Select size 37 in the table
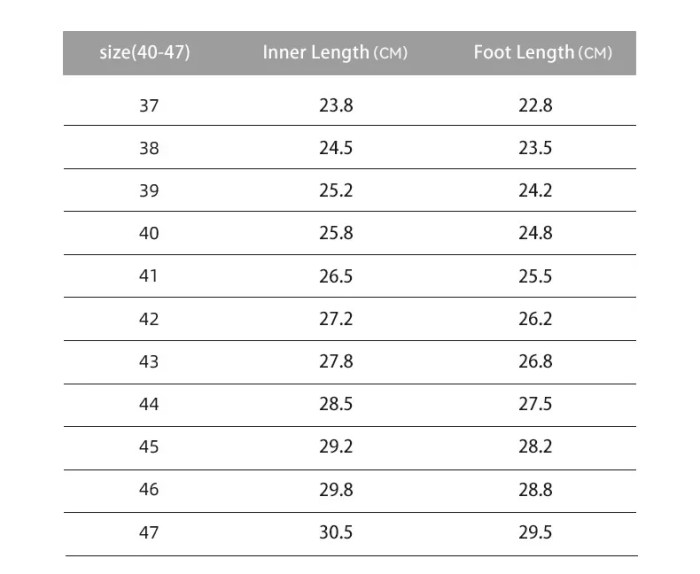700x574 pixels. coord(149,106)
